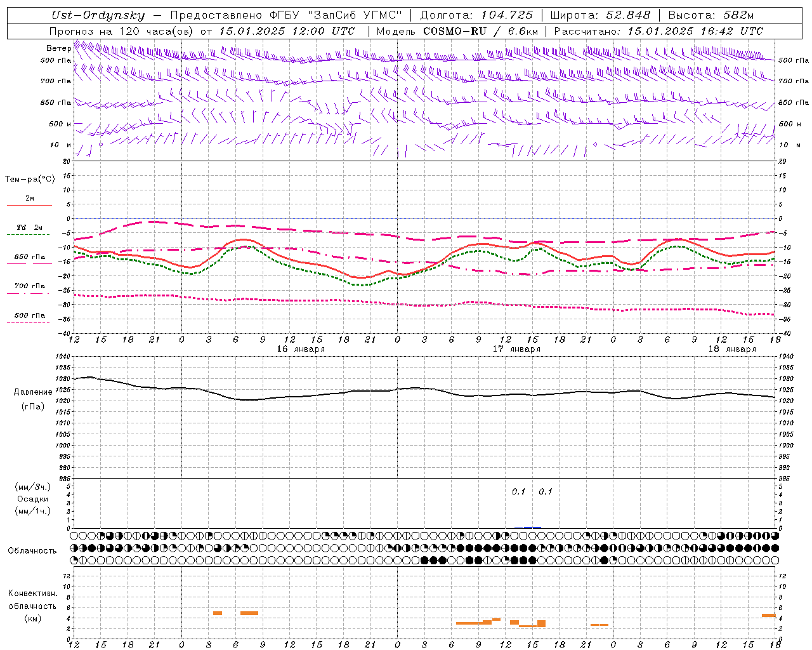Click the model name COSMO-RU / 6.6км

[x=481, y=31]
